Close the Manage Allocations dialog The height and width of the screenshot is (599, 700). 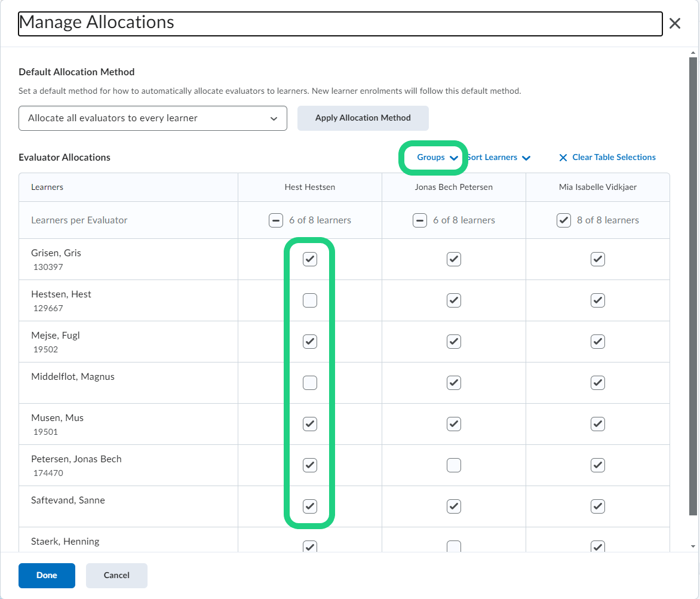point(674,24)
